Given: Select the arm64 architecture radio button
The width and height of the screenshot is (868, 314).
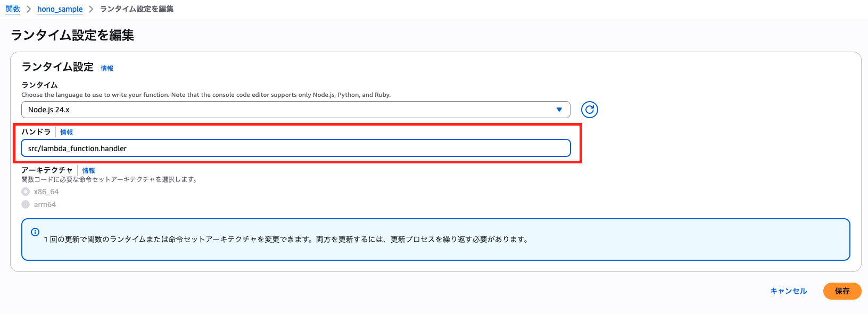Looking at the screenshot, I should point(26,204).
